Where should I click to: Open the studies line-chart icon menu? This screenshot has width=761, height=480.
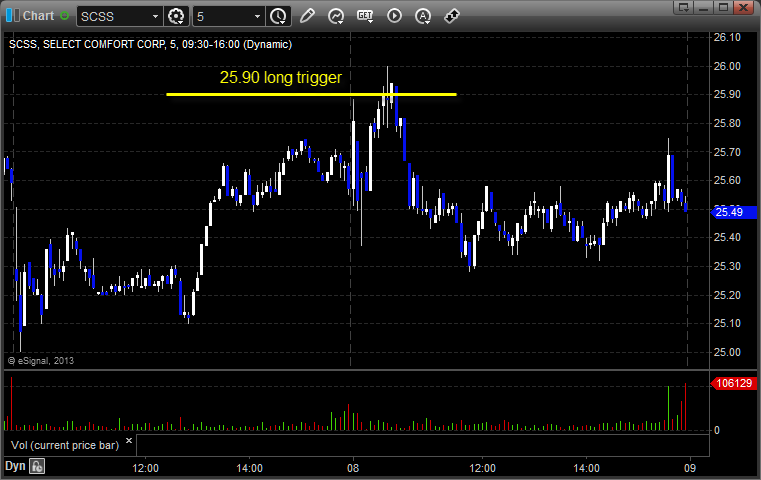pos(336,16)
